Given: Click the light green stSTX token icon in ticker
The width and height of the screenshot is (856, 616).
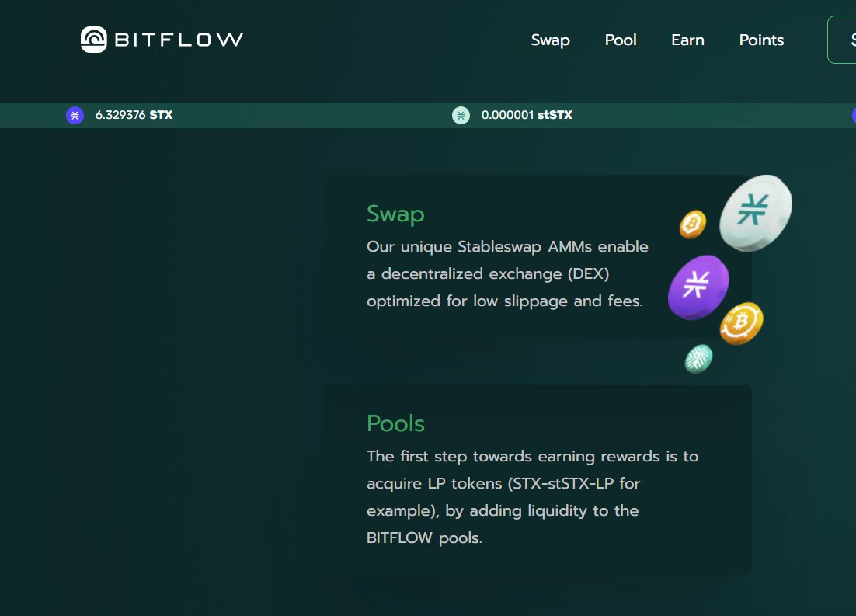Looking at the screenshot, I should click(461, 115).
